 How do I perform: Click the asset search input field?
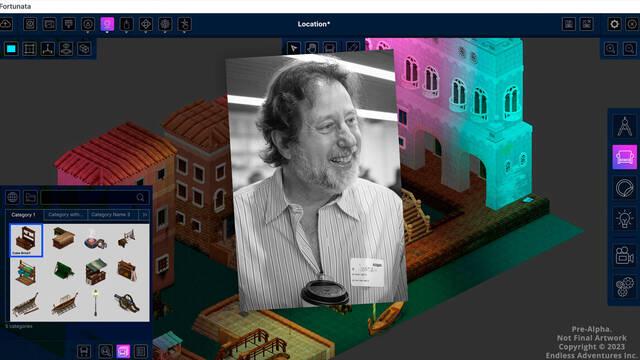click(x=95, y=198)
